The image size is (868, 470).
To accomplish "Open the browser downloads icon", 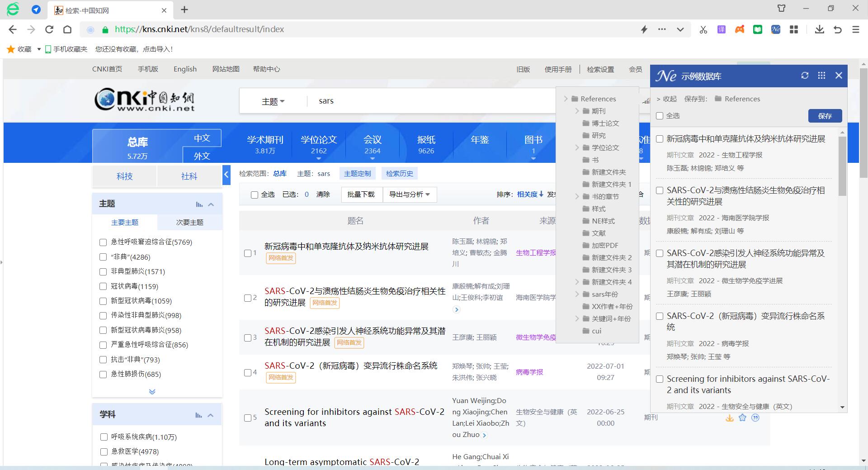I will click(819, 29).
